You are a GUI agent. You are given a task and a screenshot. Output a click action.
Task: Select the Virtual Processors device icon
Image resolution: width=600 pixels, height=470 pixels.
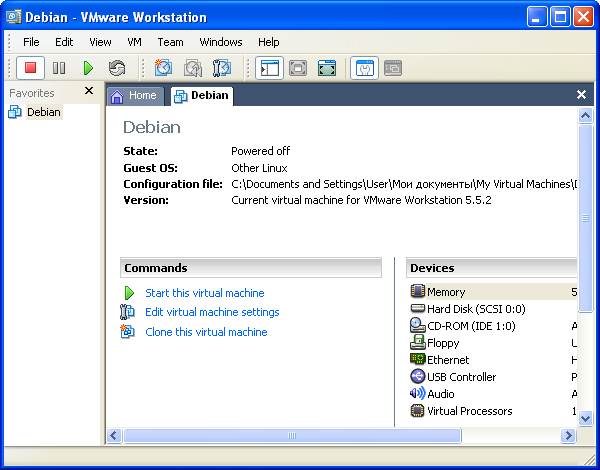pyautogui.click(x=417, y=411)
